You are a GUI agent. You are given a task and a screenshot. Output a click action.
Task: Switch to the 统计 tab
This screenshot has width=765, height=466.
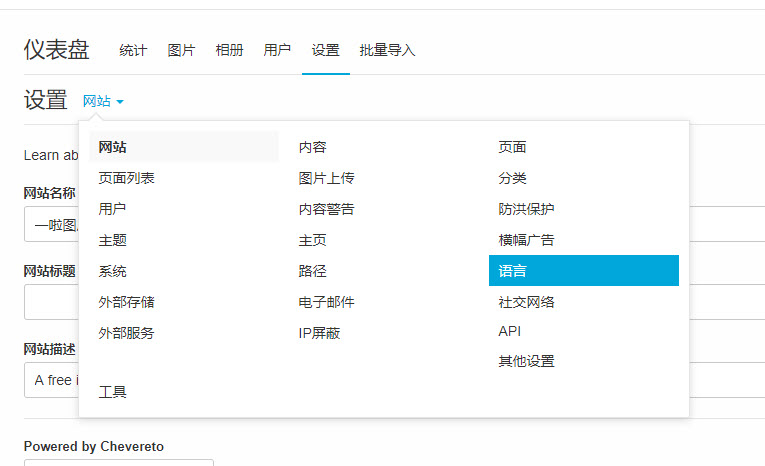pos(133,50)
